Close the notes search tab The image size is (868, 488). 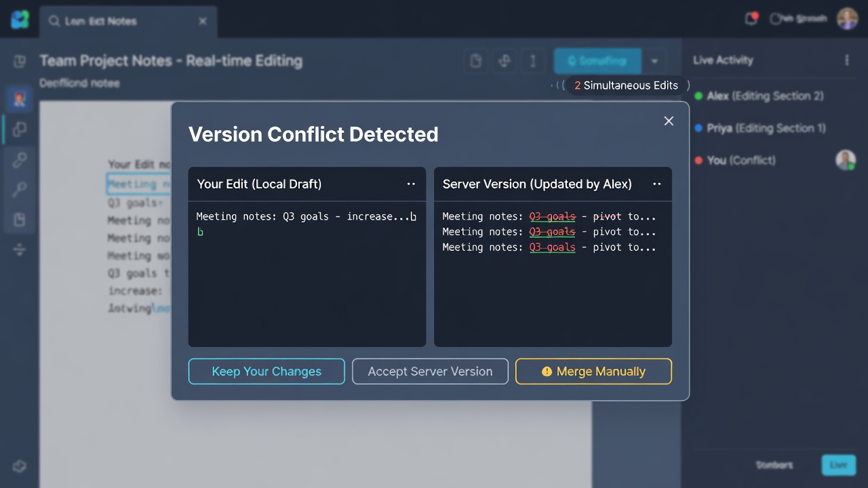202,21
